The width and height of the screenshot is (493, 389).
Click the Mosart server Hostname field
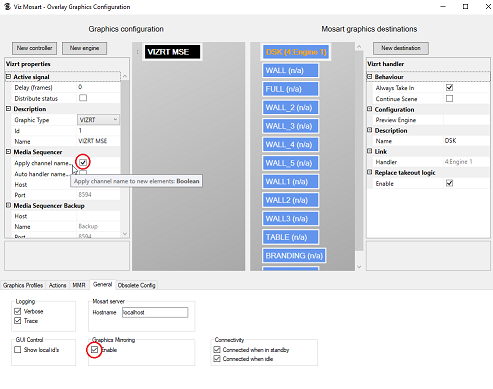pos(155,312)
